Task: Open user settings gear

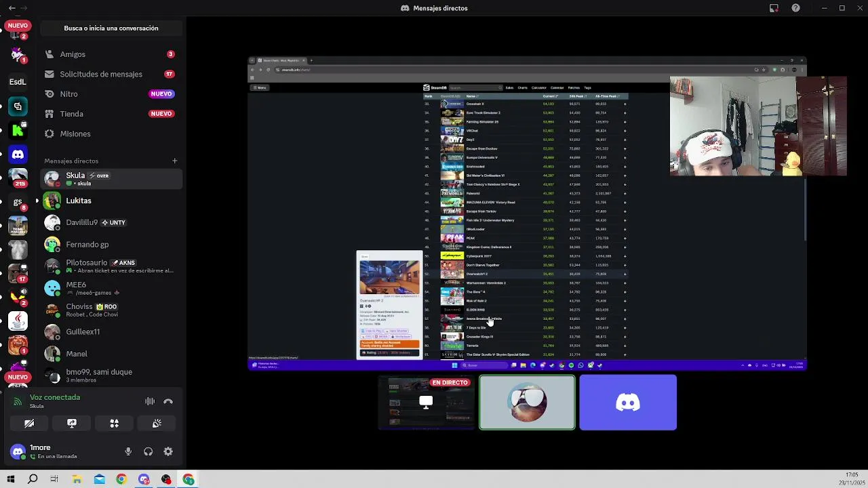Action: pos(168,451)
